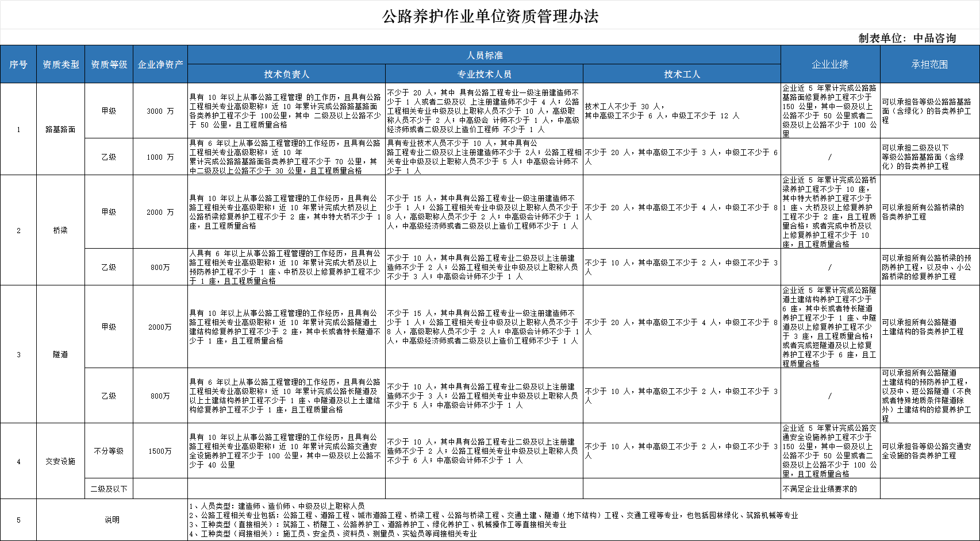The image size is (980, 541).
Task: Select the 隧道 category cell
Action: click(x=61, y=354)
